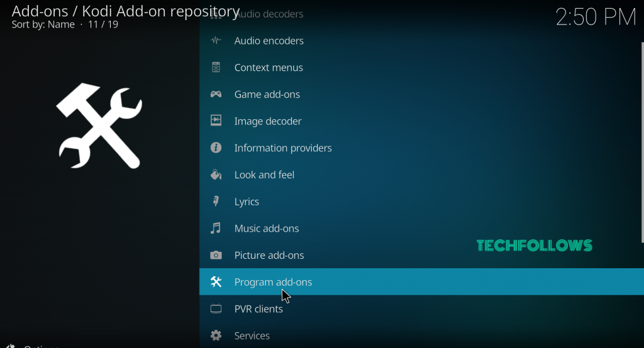Click the Picture add-ons camera icon
The width and height of the screenshot is (644, 348).
click(216, 255)
